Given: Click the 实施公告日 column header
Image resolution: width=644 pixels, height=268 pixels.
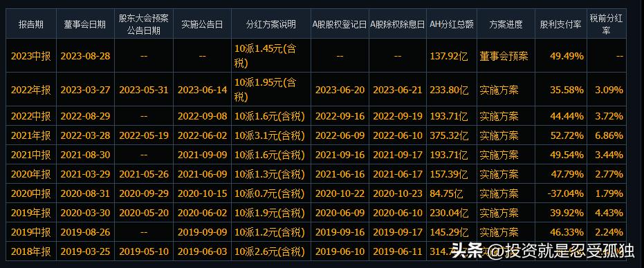Looking at the screenshot, I should (202, 24).
